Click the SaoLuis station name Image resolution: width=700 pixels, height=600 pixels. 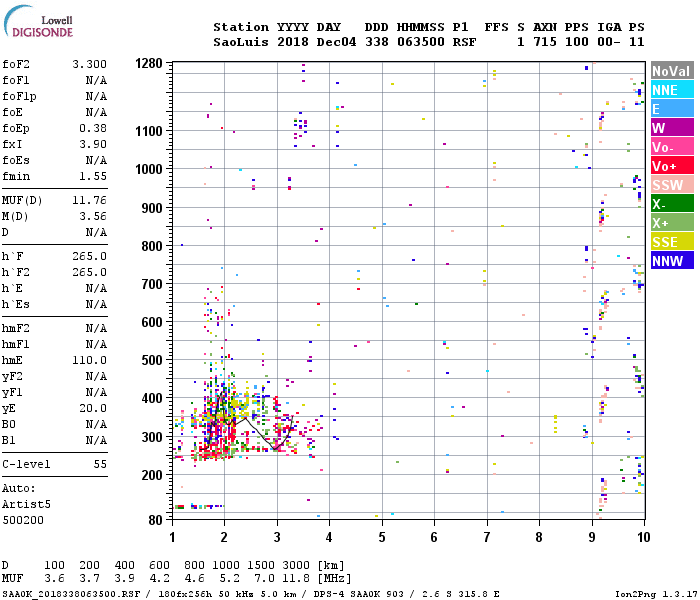(241, 42)
